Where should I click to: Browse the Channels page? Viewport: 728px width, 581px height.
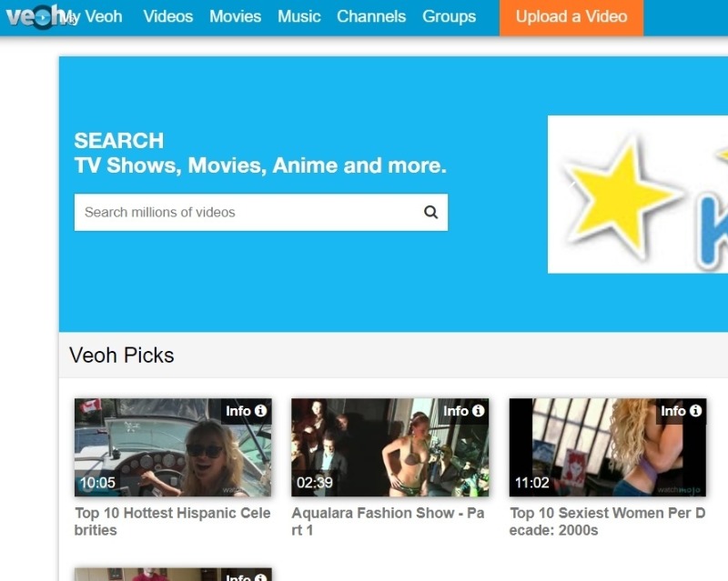click(x=371, y=16)
